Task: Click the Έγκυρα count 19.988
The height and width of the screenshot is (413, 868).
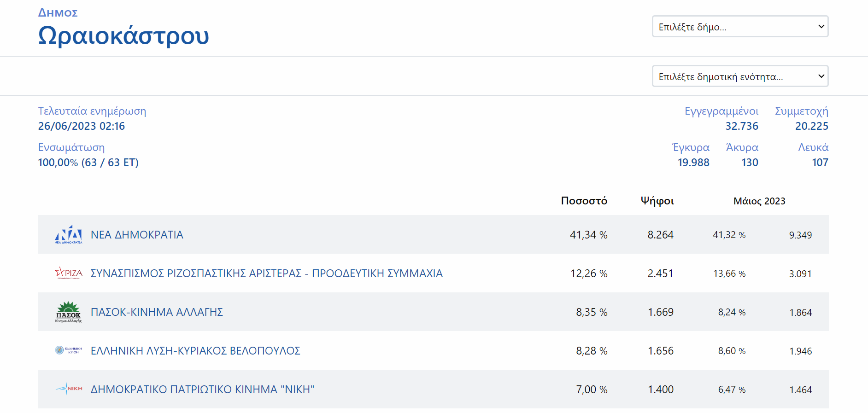Action: [693, 163]
